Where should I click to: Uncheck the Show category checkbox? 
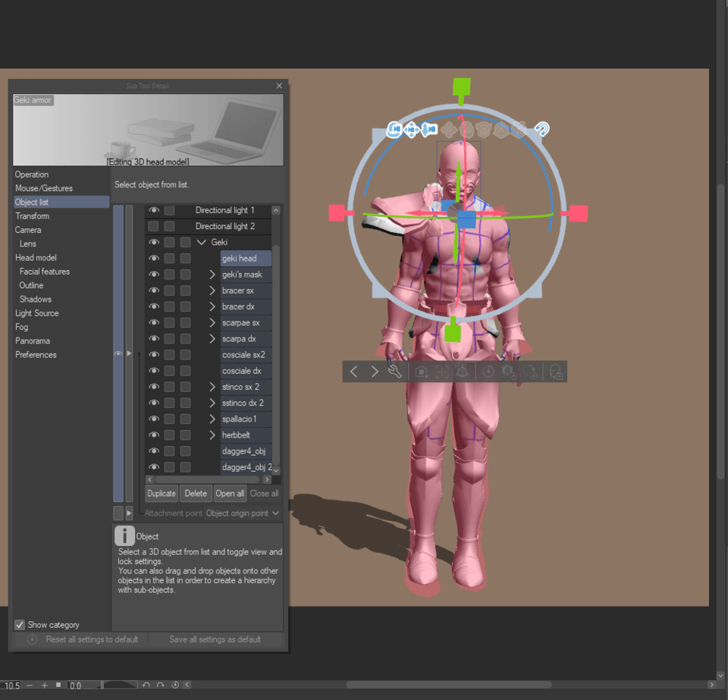(20, 625)
